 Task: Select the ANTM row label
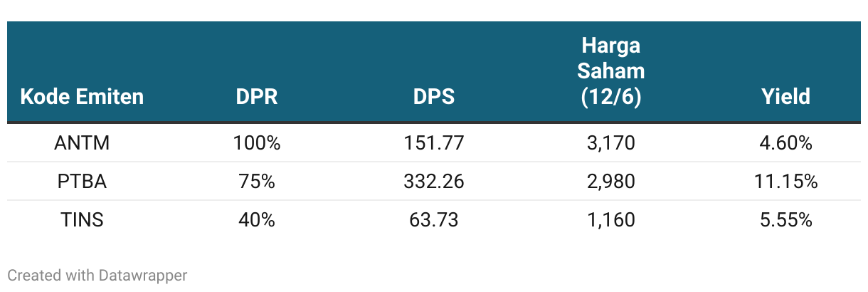(x=82, y=143)
